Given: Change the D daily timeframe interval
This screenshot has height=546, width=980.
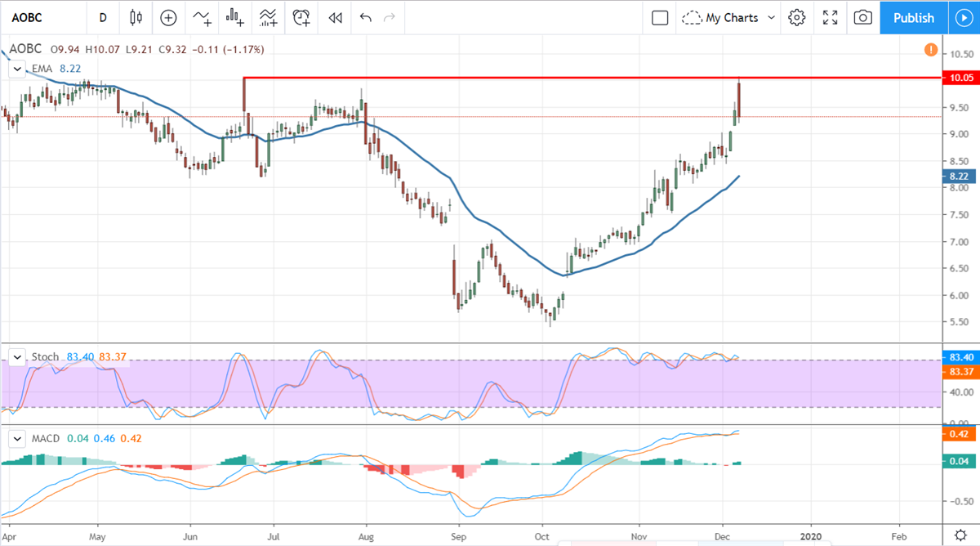Looking at the screenshot, I should 103,17.
